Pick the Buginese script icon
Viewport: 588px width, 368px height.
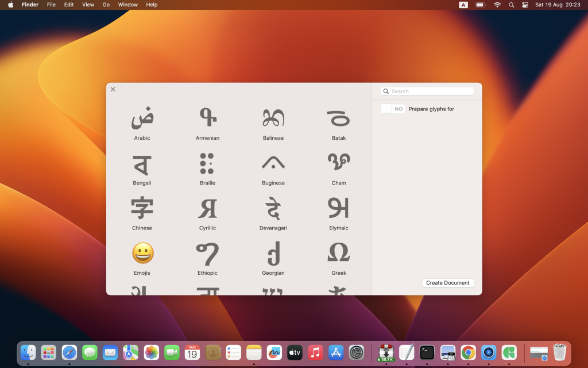[273, 162]
